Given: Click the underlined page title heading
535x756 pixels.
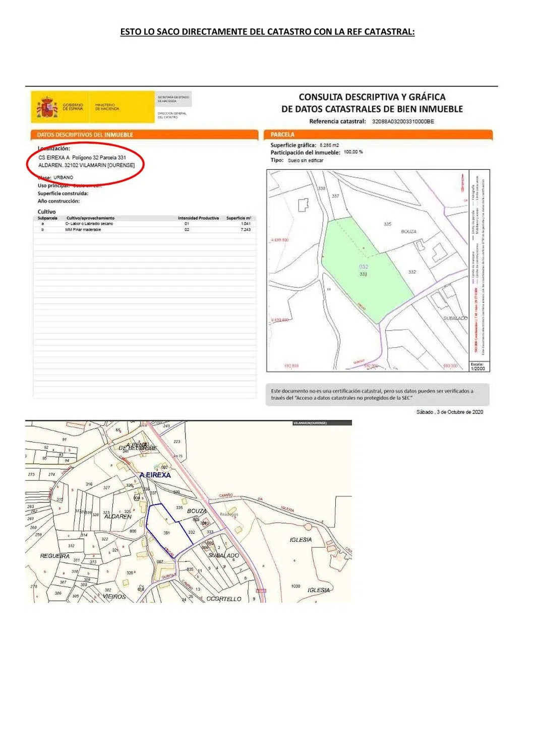Looking at the screenshot, I should pos(267,32).
